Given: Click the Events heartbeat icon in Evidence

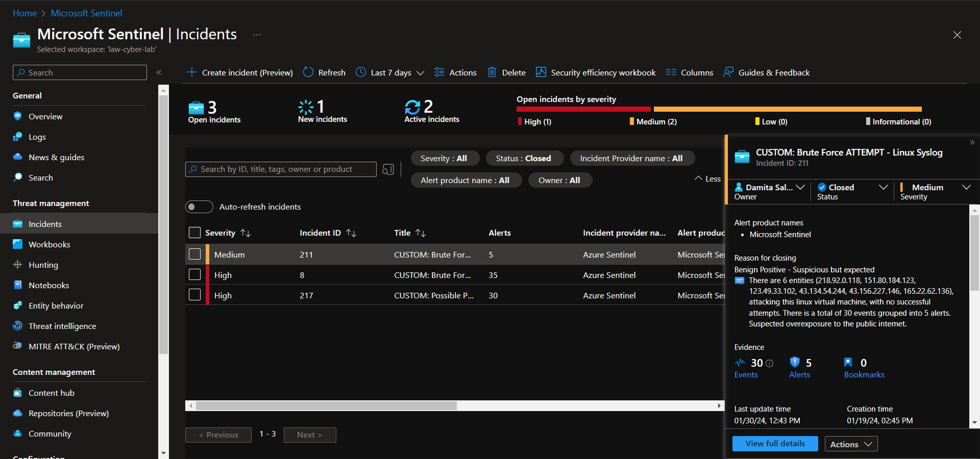Looking at the screenshot, I should (x=740, y=363).
